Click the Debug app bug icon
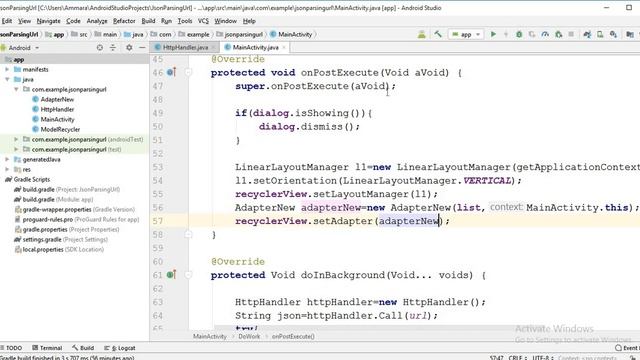The width and height of the screenshot is (640, 360). [519, 34]
